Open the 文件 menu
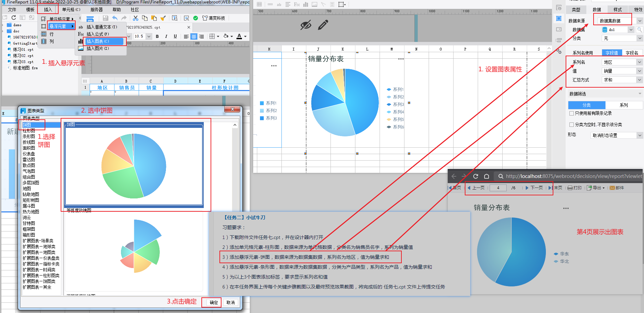644x313 pixels. [12, 10]
